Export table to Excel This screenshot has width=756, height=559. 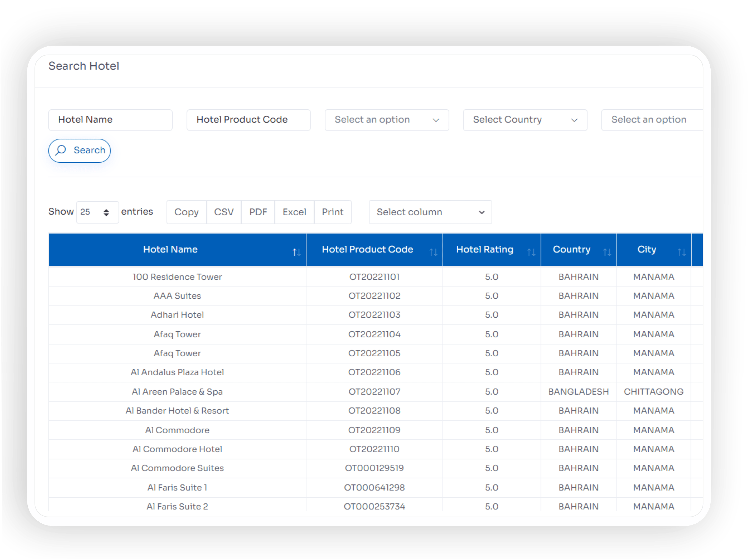[295, 212]
